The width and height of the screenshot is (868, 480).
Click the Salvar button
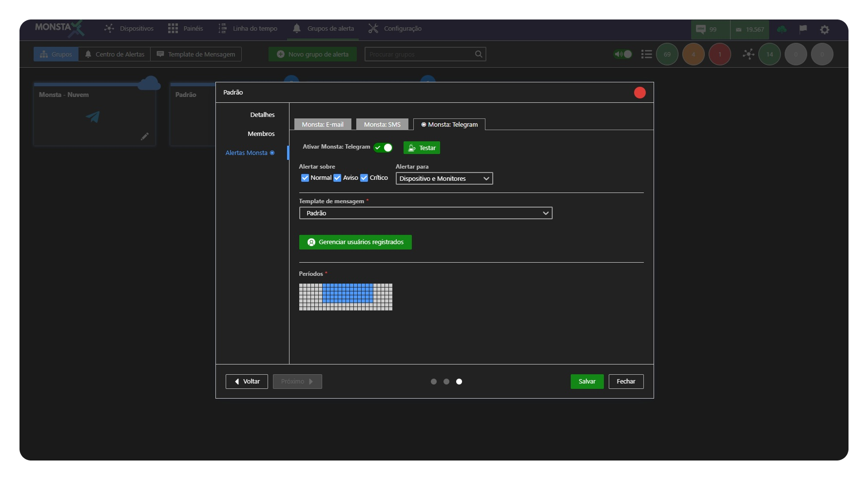(x=587, y=382)
